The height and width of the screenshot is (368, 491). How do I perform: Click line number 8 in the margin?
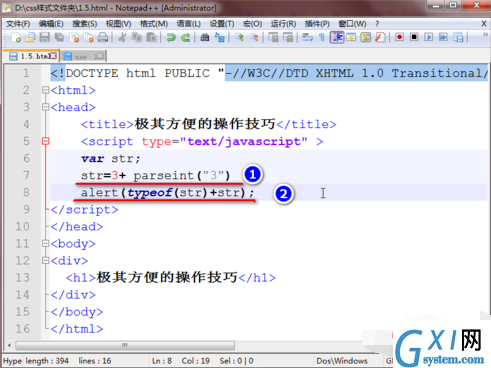[x=26, y=192]
